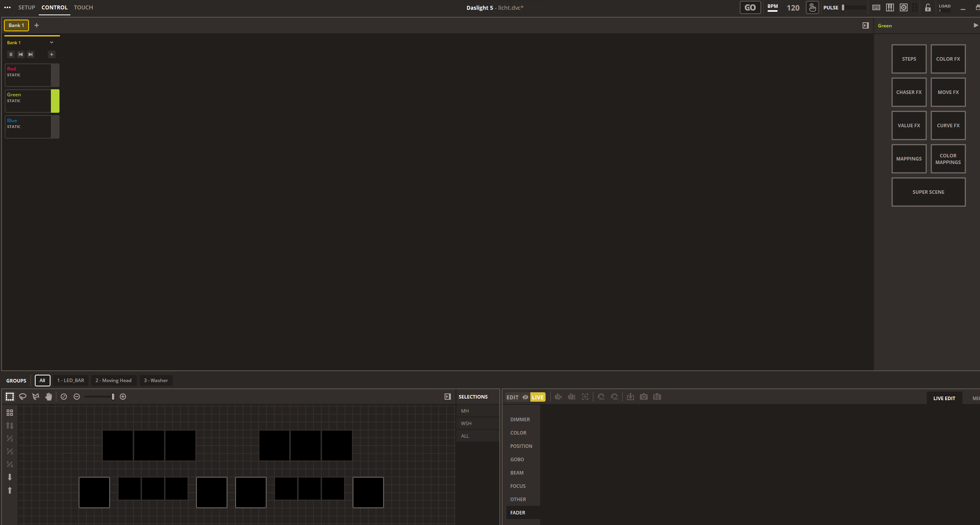Open the three-dots main menu
Image resolution: width=980 pixels, height=525 pixels.
[7, 7]
